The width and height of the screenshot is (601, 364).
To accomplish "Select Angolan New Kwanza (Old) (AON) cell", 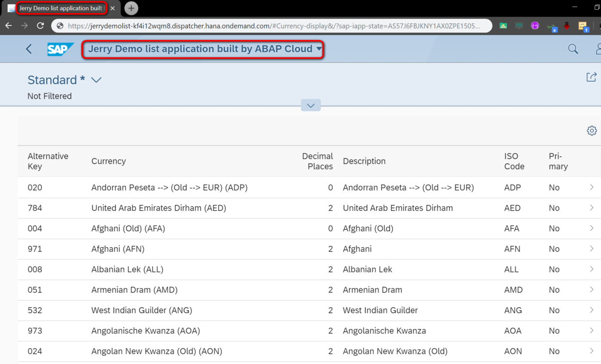I will (x=157, y=351).
